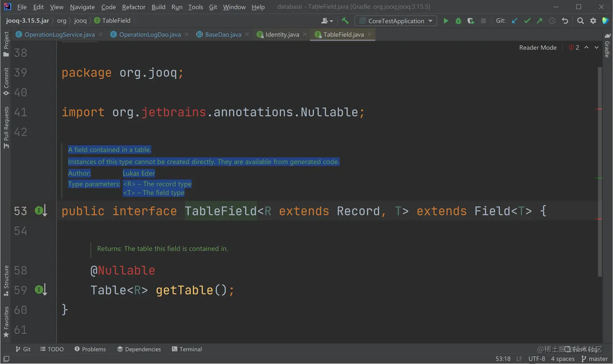Open the Dependencies tool window

[x=139, y=349]
